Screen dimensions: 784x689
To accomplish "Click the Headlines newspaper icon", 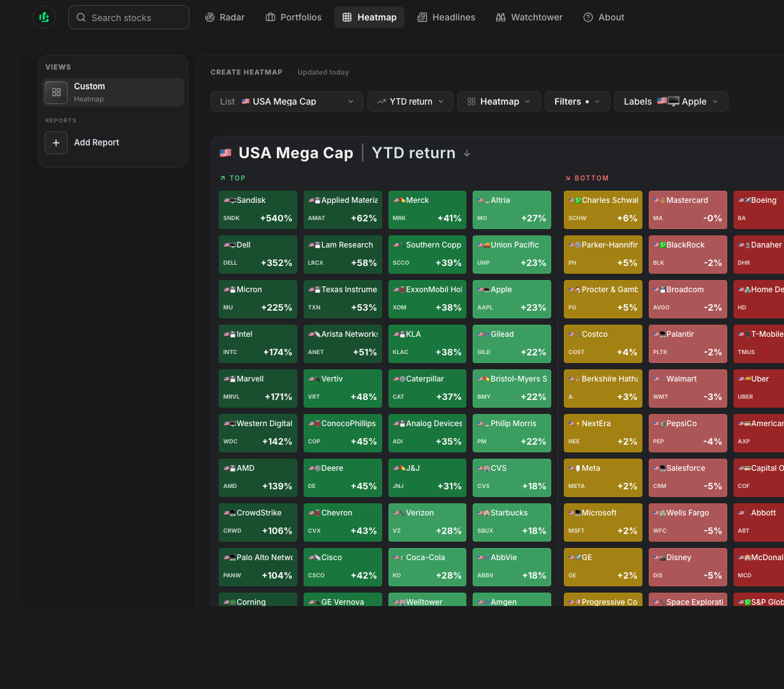I will [422, 17].
